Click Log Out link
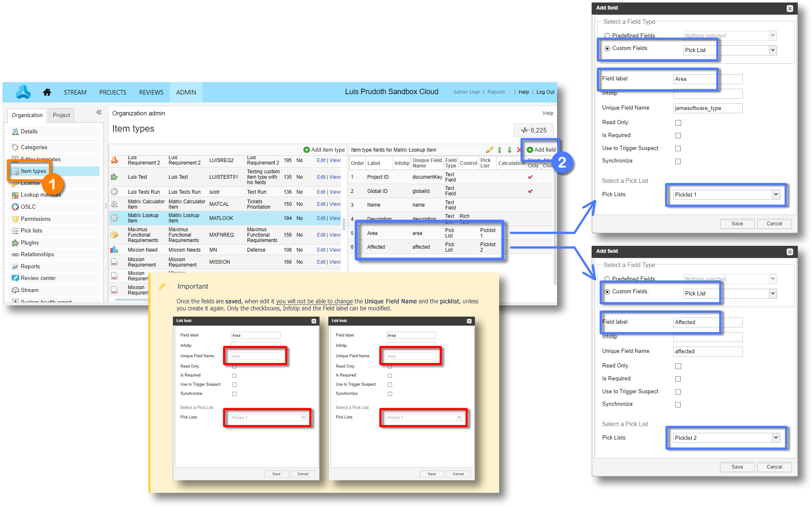 tap(545, 92)
